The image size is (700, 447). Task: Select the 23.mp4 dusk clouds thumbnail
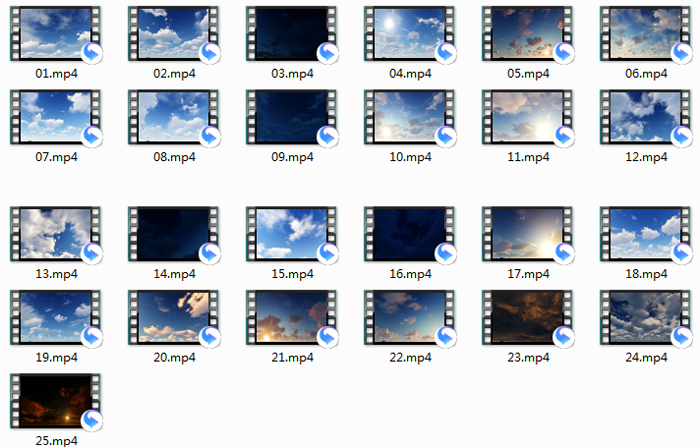coord(527,318)
